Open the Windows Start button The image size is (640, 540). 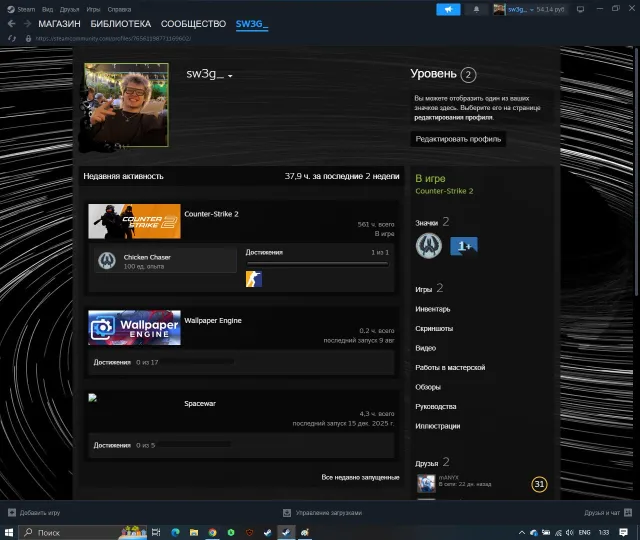click(x=9, y=532)
